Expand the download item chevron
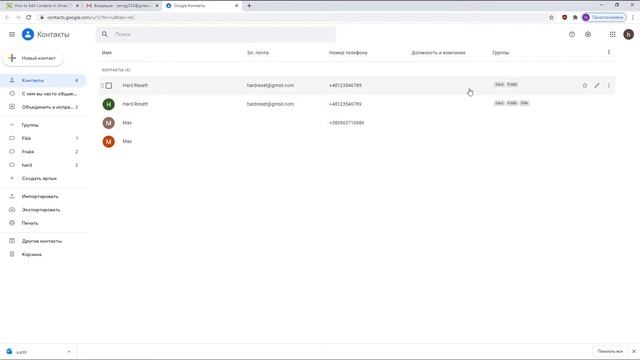 [x=69, y=352]
